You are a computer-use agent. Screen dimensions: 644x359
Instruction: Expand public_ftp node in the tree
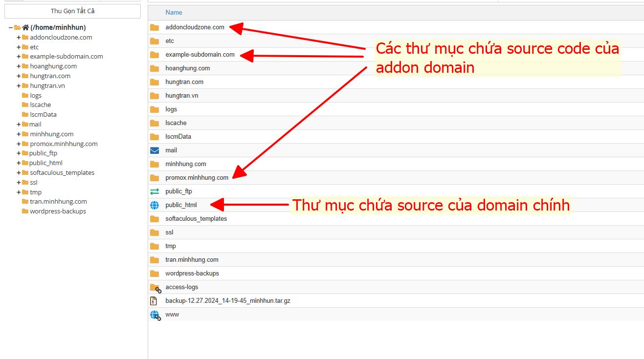click(x=19, y=153)
